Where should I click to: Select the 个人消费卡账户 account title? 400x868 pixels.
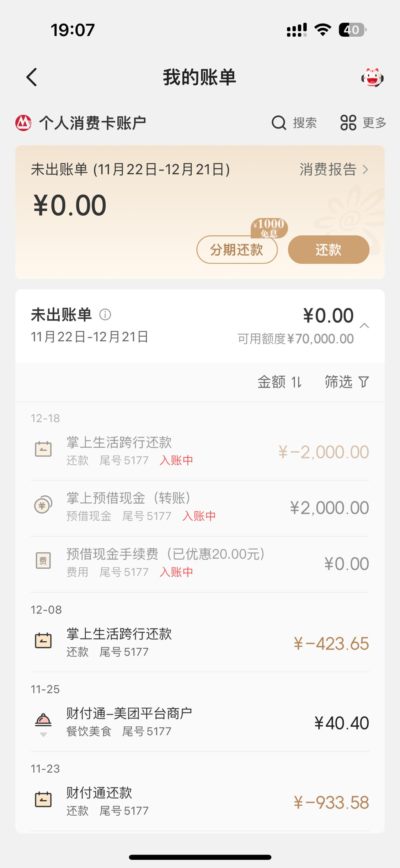click(92, 123)
